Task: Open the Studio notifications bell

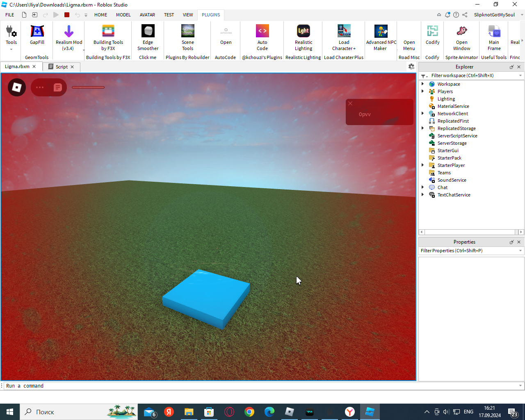Action: coord(447,15)
